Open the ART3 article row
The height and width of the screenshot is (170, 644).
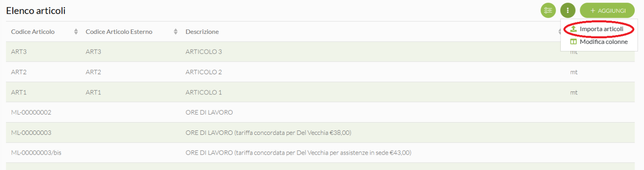(320, 52)
